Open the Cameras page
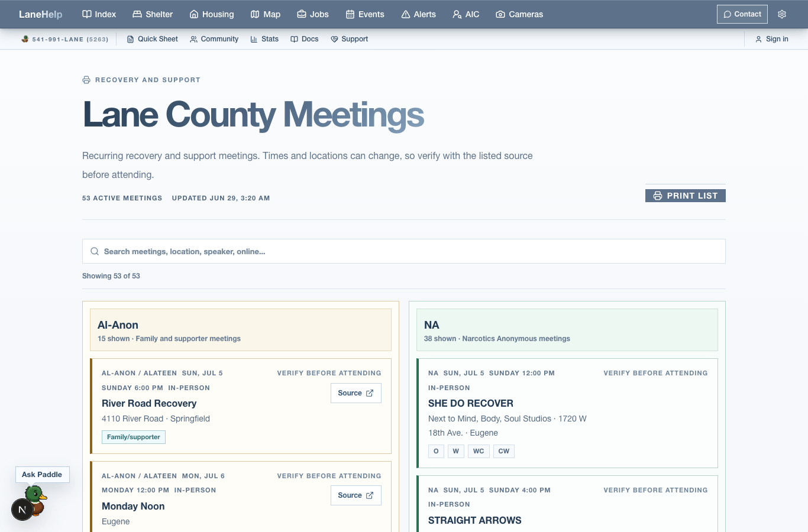The height and width of the screenshot is (532, 808). [x=519, y=14]
